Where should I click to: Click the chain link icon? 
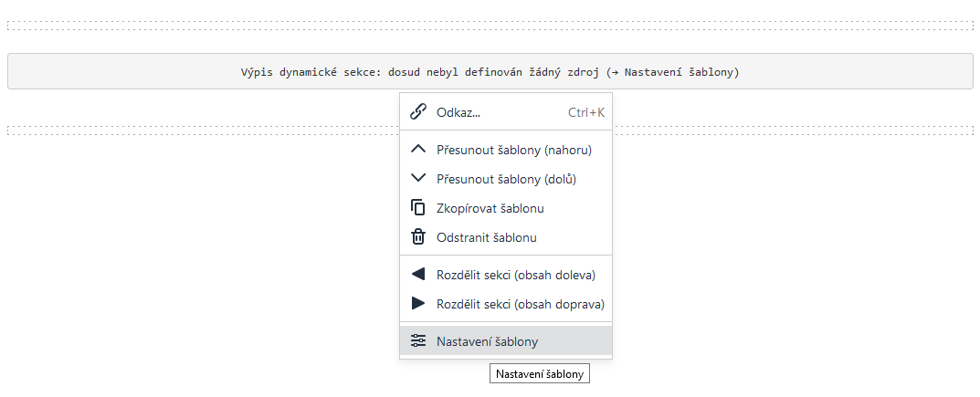(418, 111)
